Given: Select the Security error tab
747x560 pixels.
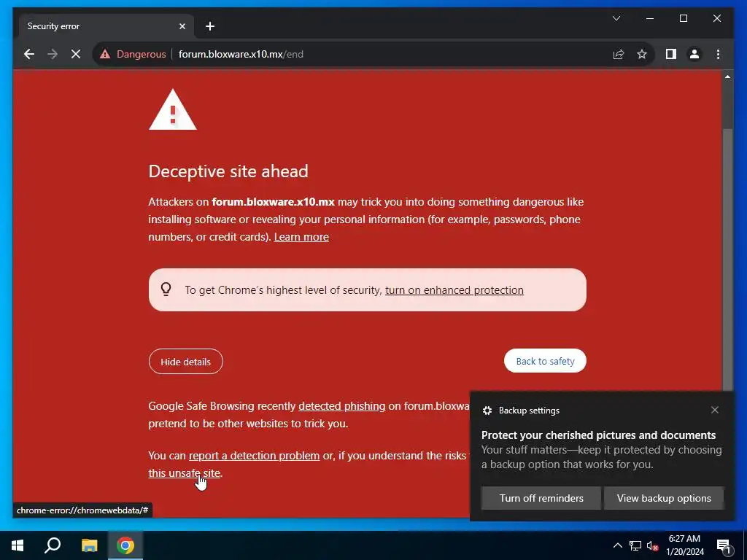Looking at the screenshot, I should pos(106,26).
